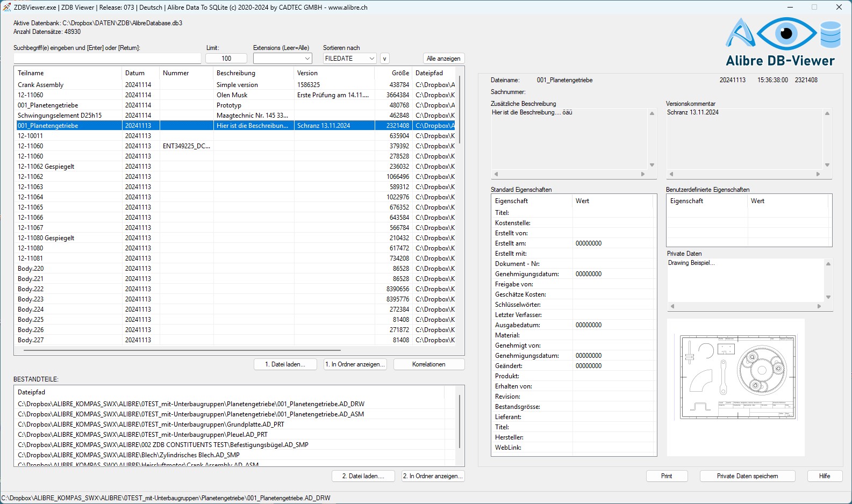Click the Größe column header
This screenshot has height=504, width=852.
(393, 73)
